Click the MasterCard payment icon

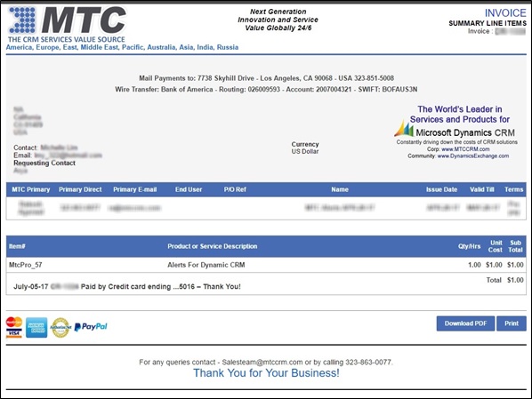[x=14, y=322]
